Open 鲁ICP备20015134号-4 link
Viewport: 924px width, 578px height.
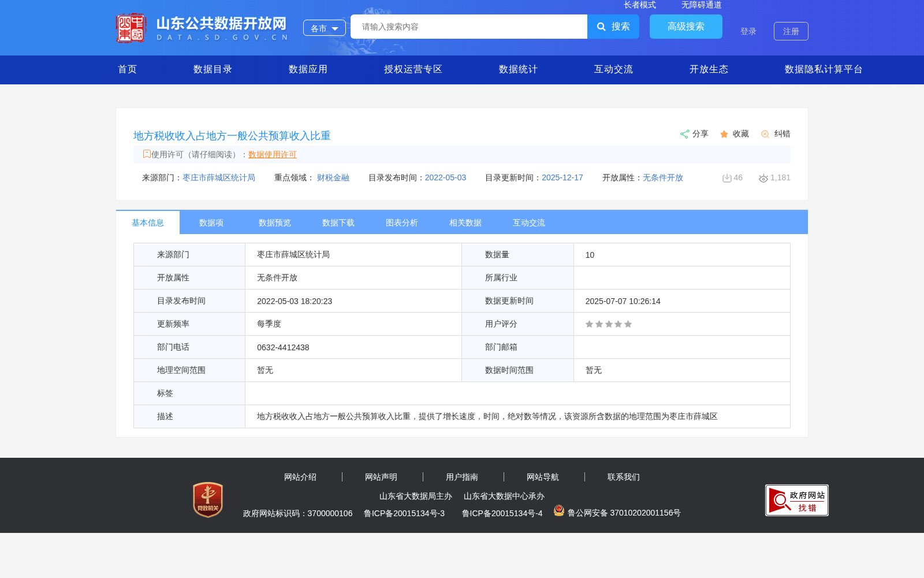click(502, 513)
